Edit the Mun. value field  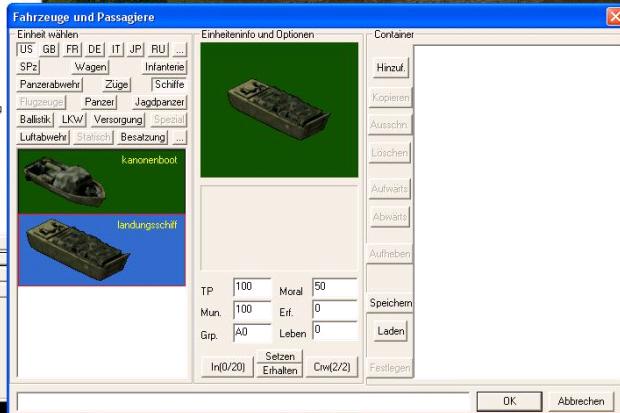252,310
